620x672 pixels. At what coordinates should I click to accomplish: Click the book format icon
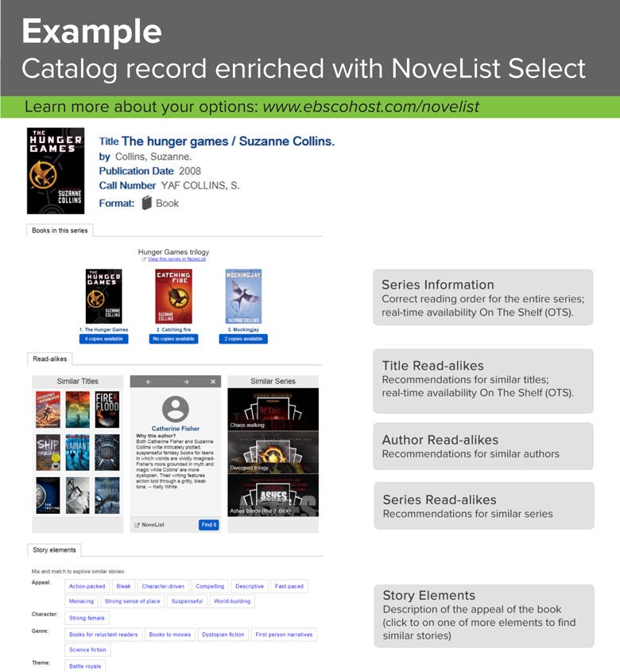147,203
